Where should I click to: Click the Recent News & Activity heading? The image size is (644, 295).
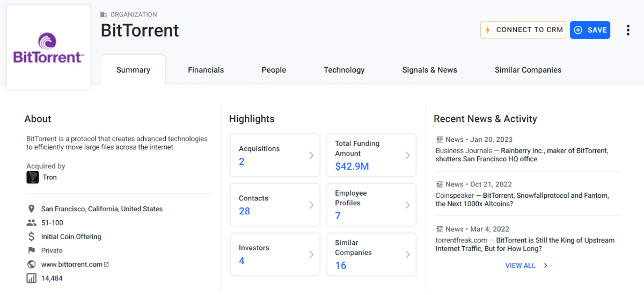pyautogui.click(x=485, y=119)
